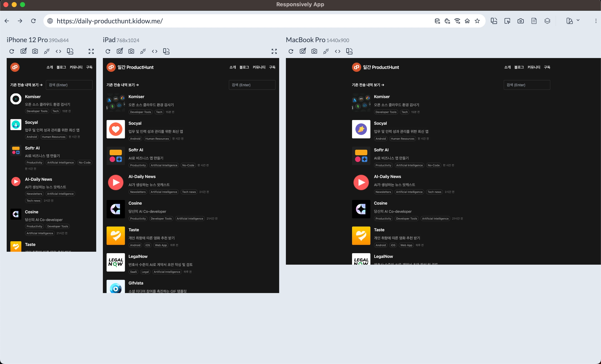
Task: Clear storage icon in address bar
Action: [x=437, y=21]
